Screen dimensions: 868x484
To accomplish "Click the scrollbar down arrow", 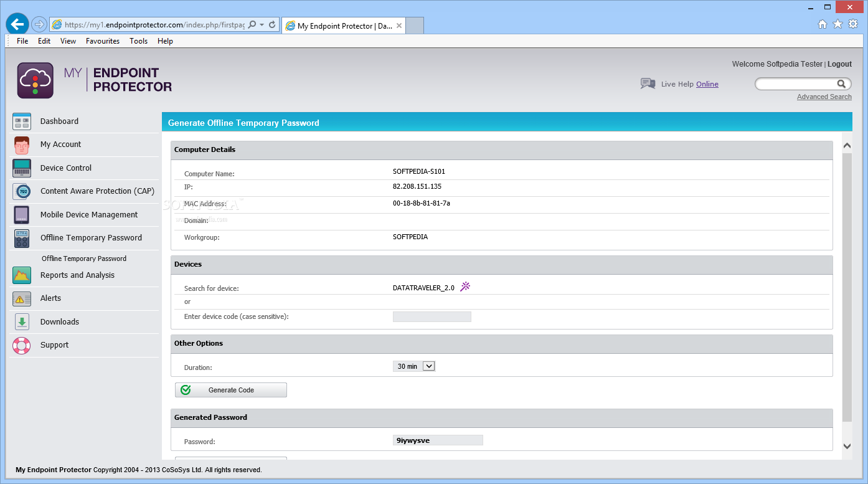I will point(847,446).
